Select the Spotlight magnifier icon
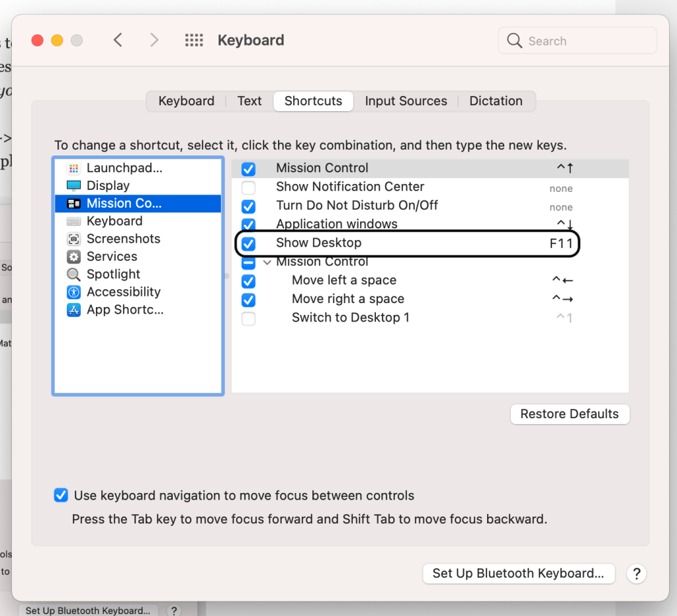677x616 pixels. point(74,275)
